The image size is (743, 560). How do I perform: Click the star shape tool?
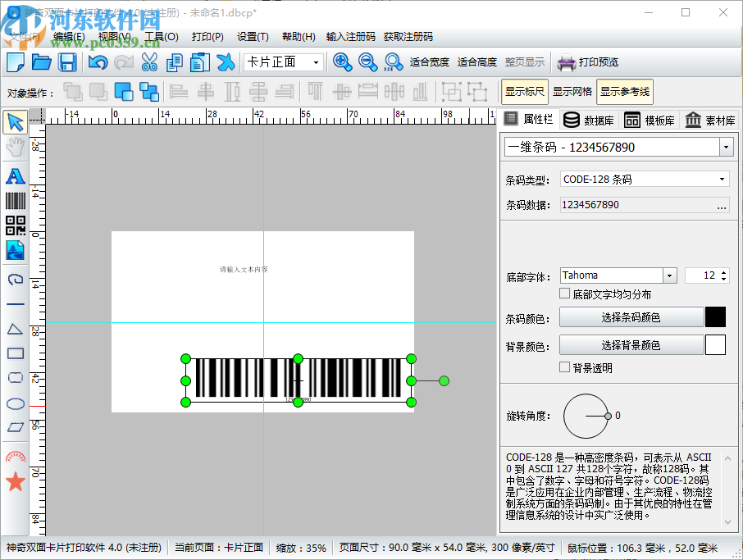click(15, 481)
